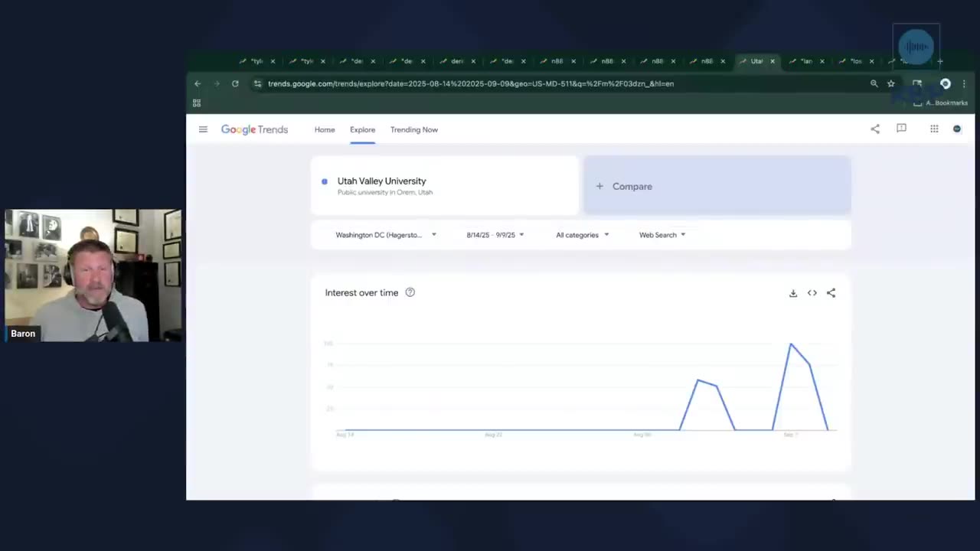Switch to the 'lan' browser tab
The width and height of the screenshot is (980, 551).
click(806, 61)
